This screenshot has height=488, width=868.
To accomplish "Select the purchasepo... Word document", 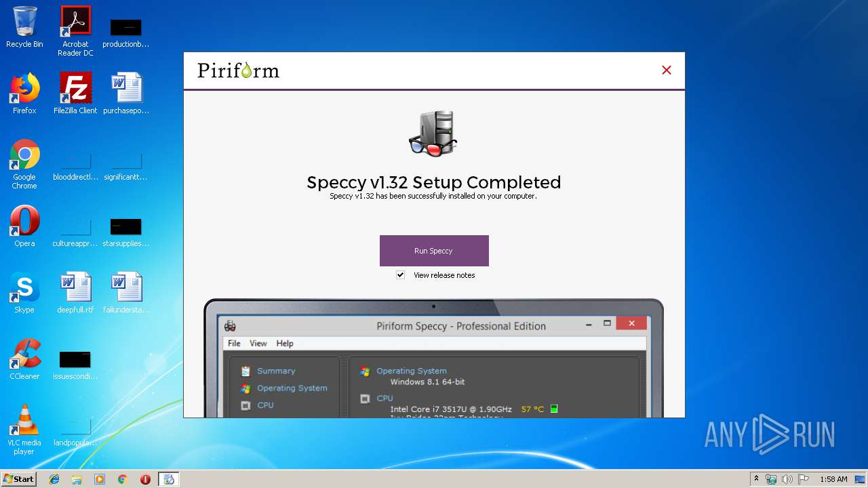I will [x=126, y=94].
